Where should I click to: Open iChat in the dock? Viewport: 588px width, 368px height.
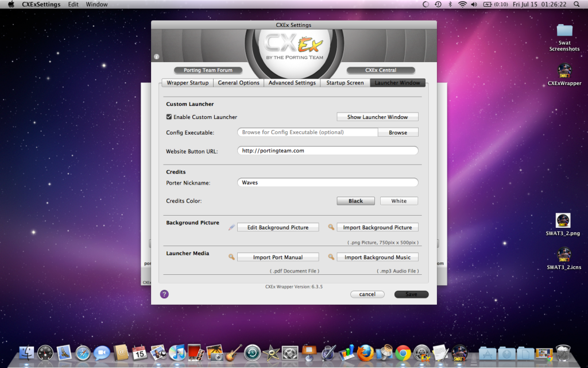point(102,353)
